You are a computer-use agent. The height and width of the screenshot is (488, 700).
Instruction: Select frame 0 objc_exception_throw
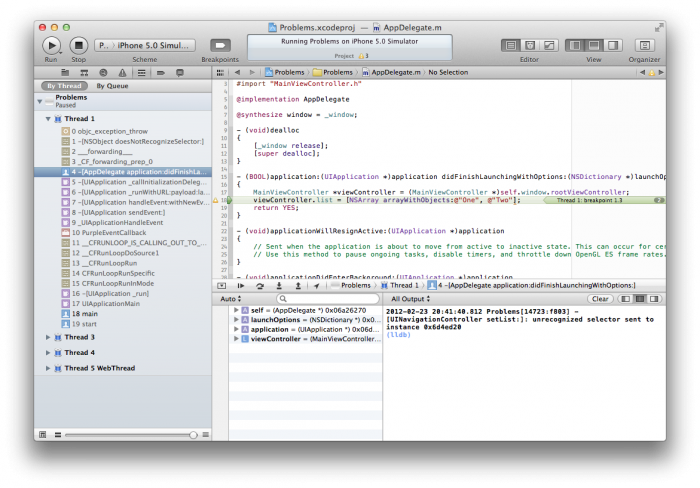(123, 131)
